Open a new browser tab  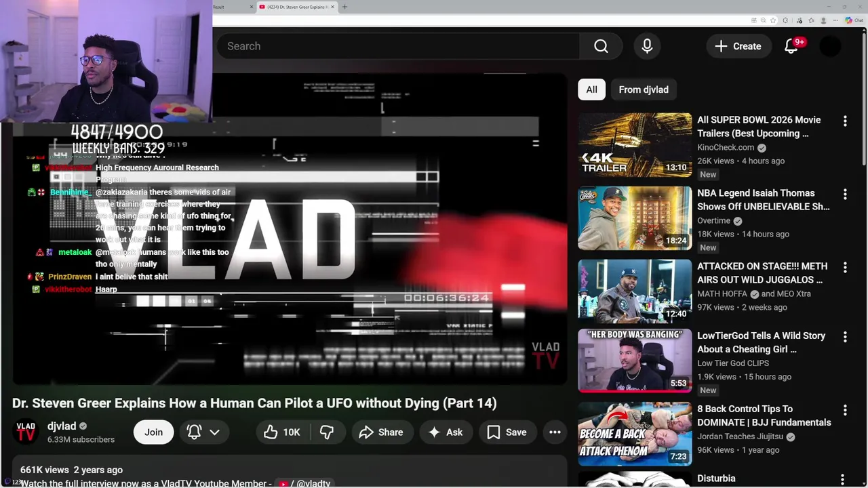click(x=344, y=7)
